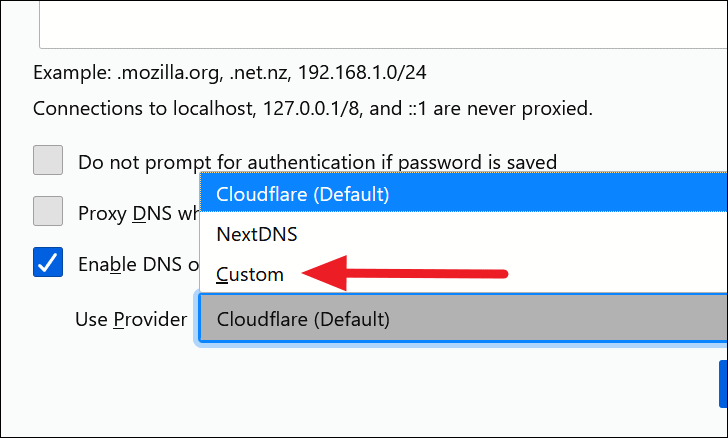Screen dimensions: 728x438
Task: Enable the Proxy DNS checkbox
Action: click(x=48, y=212)
